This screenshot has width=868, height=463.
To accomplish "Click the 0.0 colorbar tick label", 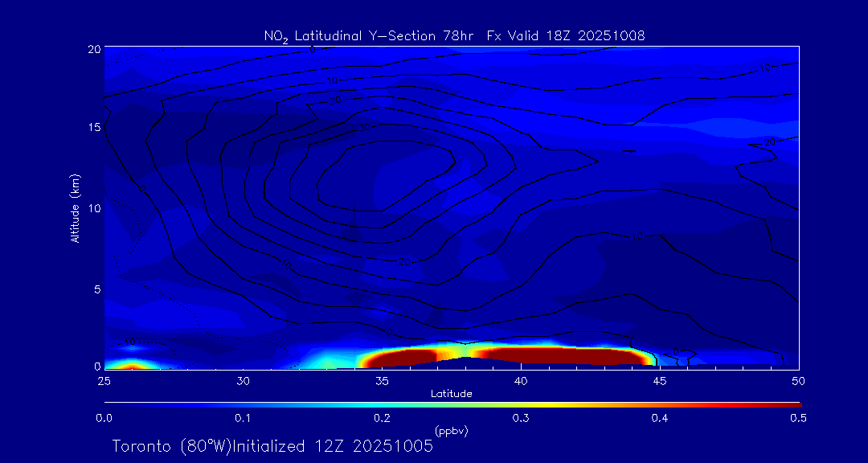I will point(104,418).
